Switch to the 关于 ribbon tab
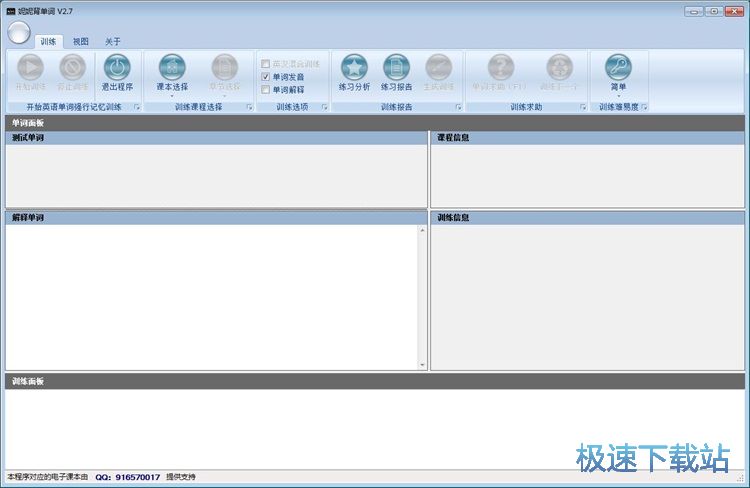Viewport: 750px width, 488px height. pos(113,42)
